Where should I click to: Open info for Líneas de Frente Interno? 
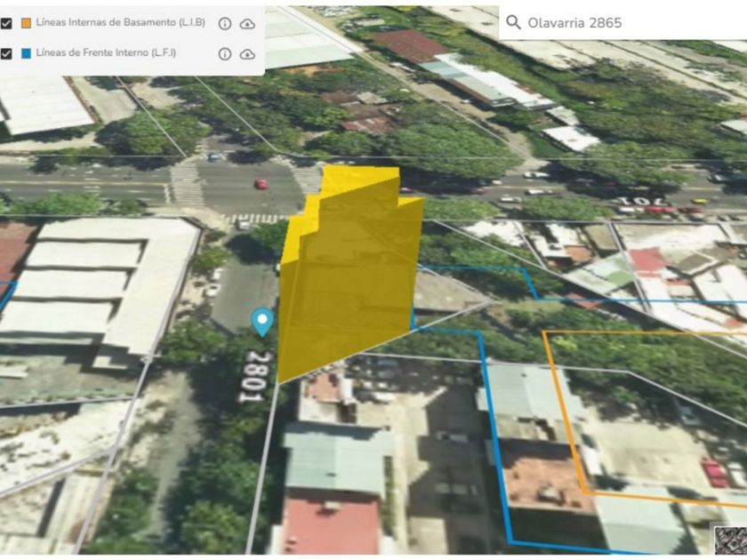[x=225, y=54]
